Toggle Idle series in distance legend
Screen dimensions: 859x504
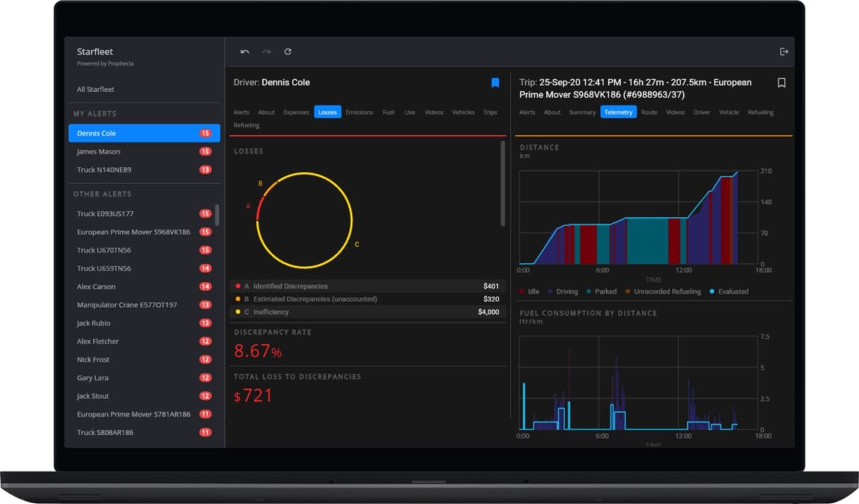point(529,291)
